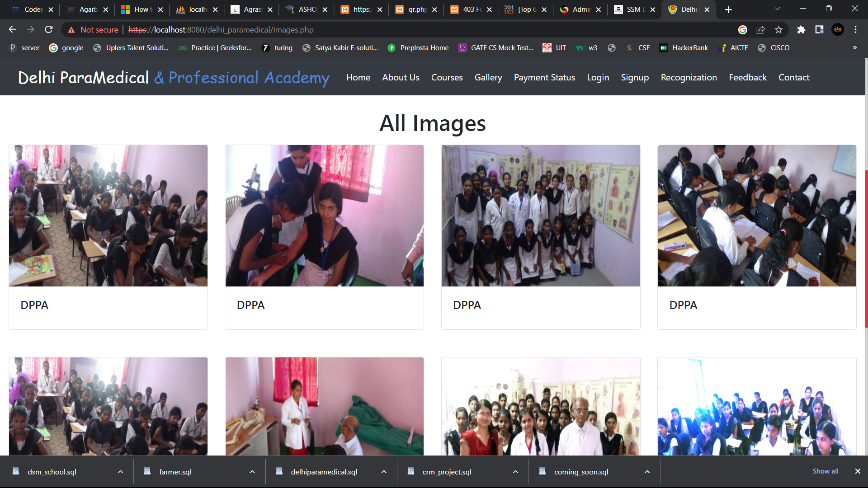Open the CISCO bookmark
The width and height of the screenshot is (868, 488).
(774, 47)
